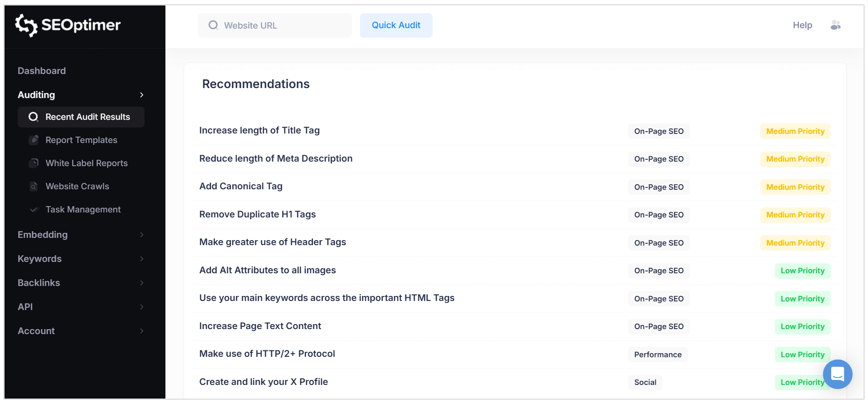Click Medium Priority badge for Title Tag
The width and height of the screenshot is (868, 404).
point(795,131)
